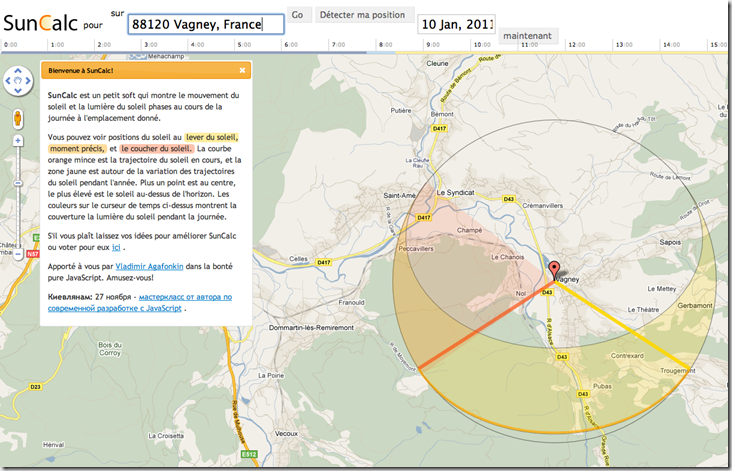Pan map down with the bottom arrow
Image resolution: width=732 pixels, height=471 pixels.
click(18, 90)
